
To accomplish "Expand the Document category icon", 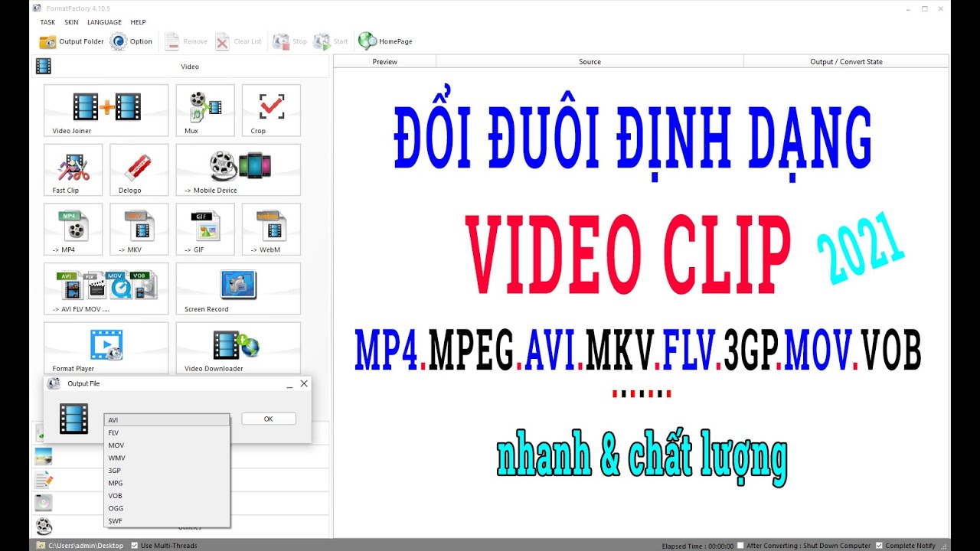I will (44, 480).
